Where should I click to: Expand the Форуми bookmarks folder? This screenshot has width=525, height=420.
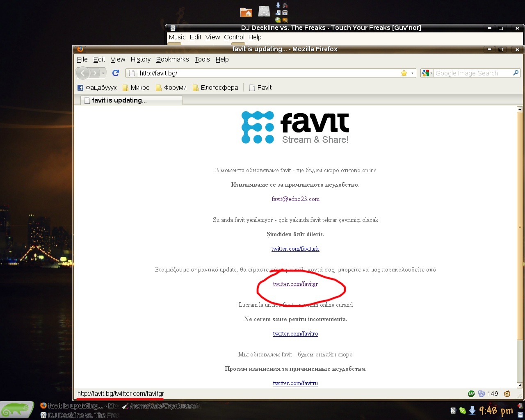tap(171, 87)
